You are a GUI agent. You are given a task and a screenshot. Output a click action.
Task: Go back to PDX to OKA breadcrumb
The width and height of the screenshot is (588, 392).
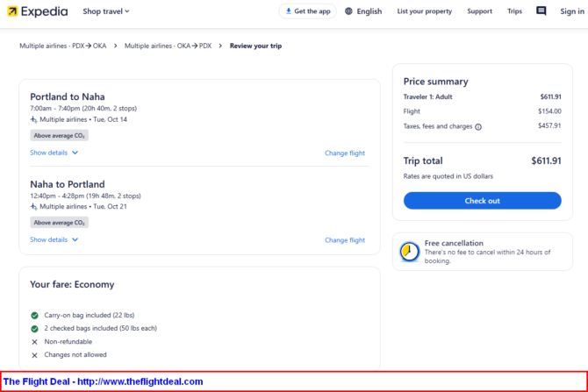coord(63,46)
